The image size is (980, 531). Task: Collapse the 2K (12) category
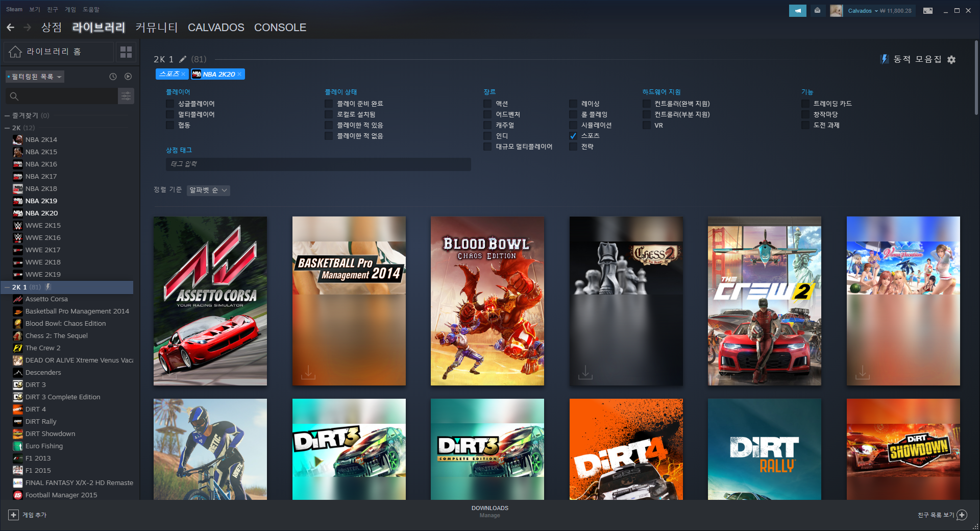7,128
